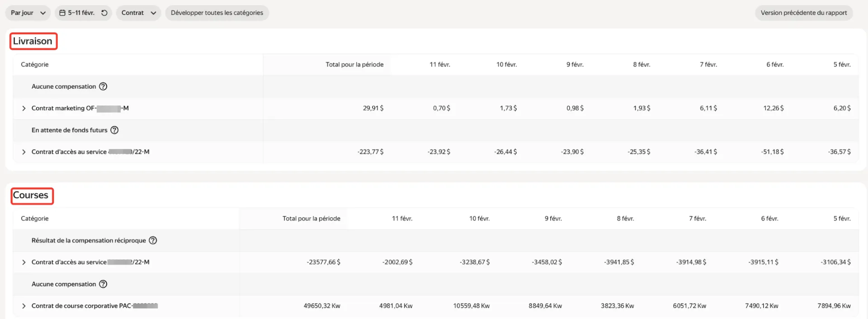Click the Courses section heading
The height and width of the screenshot is (319, 868).
(31, 195)
